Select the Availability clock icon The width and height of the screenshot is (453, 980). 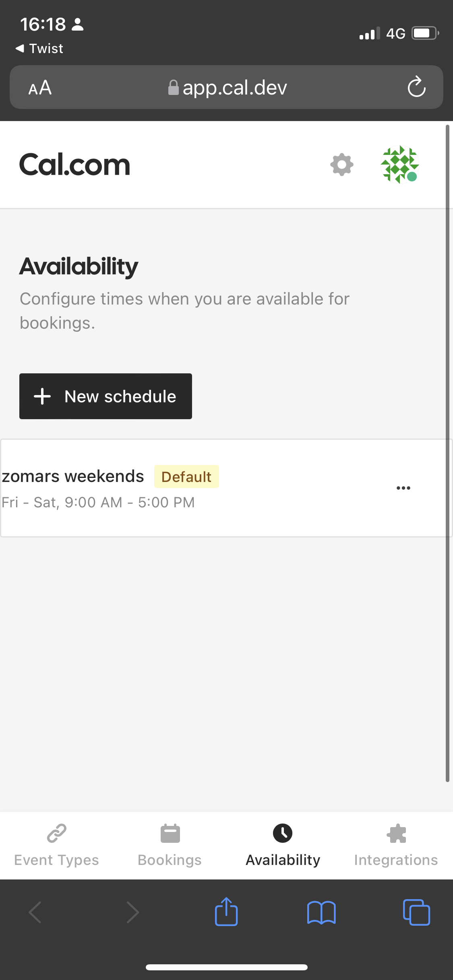point(283,832)
